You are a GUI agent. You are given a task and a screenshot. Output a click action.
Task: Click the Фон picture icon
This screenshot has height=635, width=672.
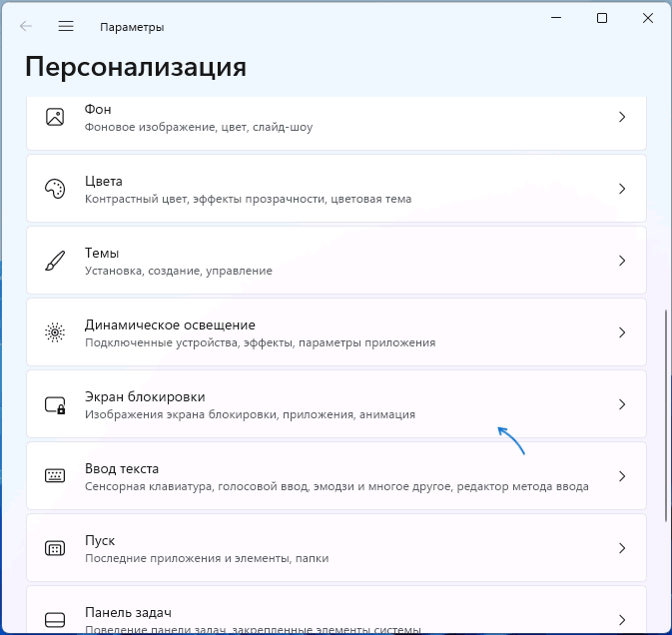pyautogui.click(x=55, y=117)
